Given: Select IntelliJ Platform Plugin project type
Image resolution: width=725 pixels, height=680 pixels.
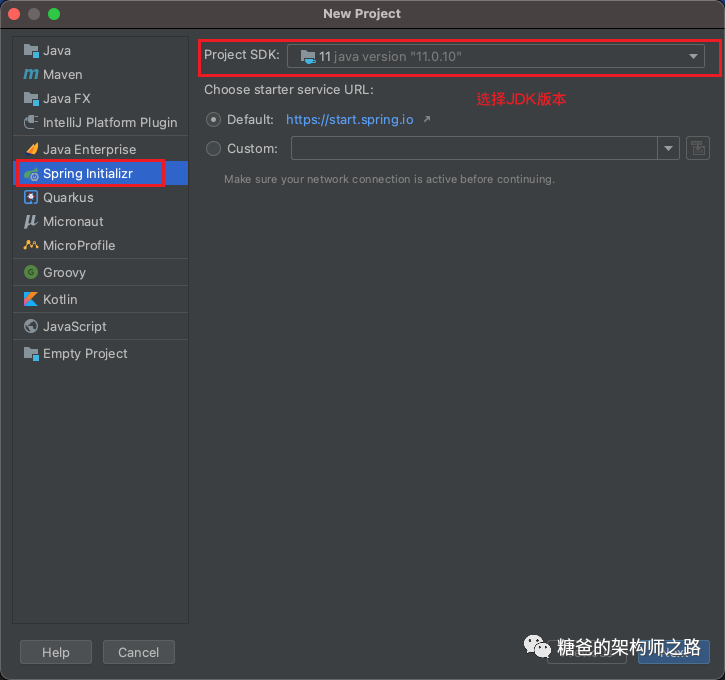Looking at the screenshot, I should click(100, 123).
